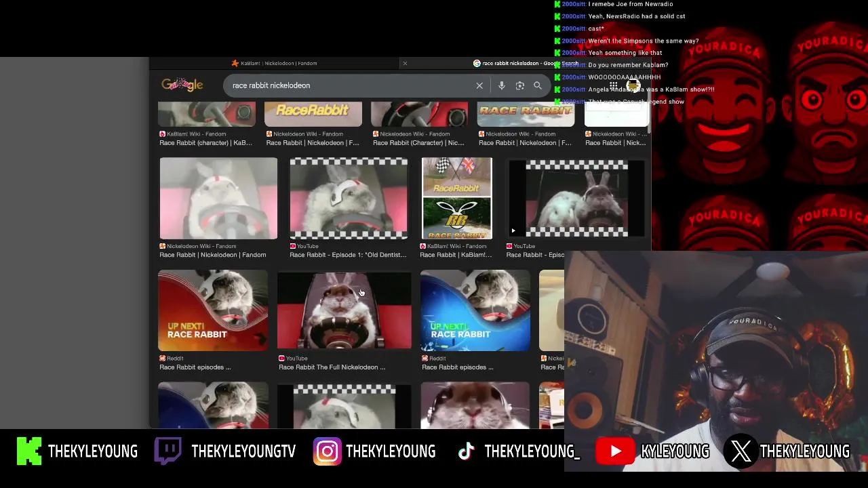Open red Up Next Race Rabbit Reddit thumbnail
This screenshot has height=488, width=868.
tap(213, 310)
